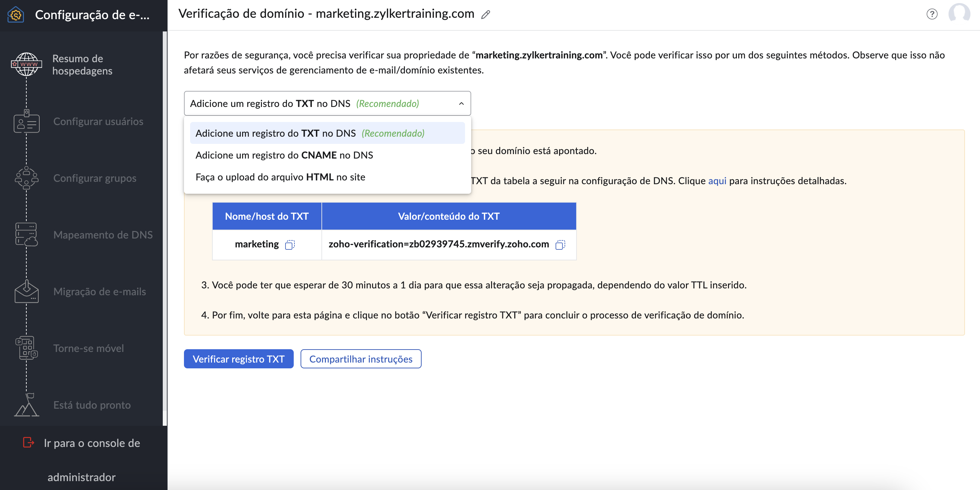Click the Verificar registro TXT button

[239, 359]
